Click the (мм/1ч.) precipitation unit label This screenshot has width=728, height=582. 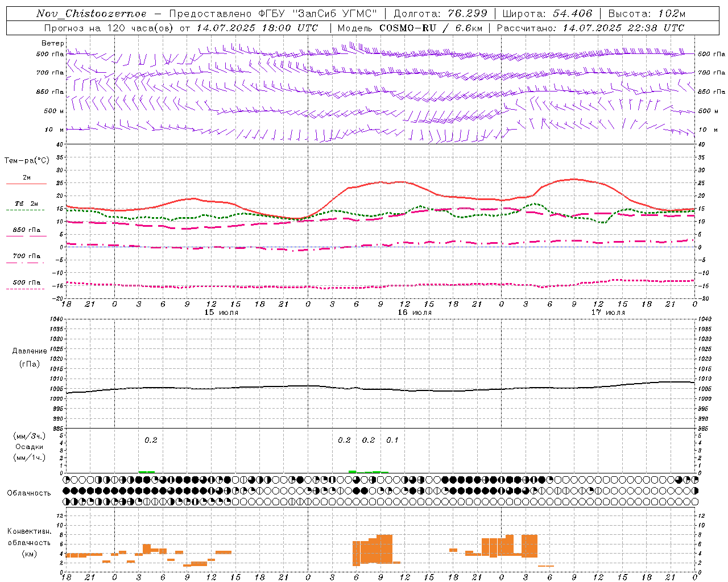pos(30,458)
